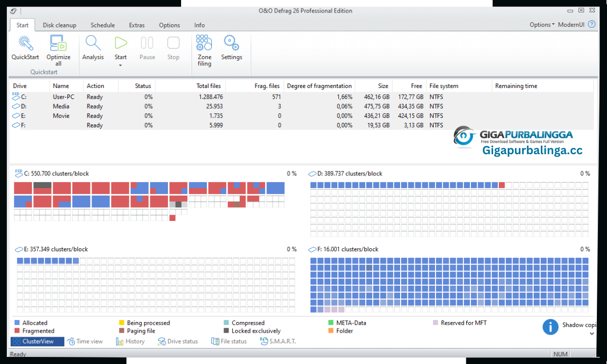Open the Extras tab
The width and height of the screenshot is (607, 364).
(137, 25)
